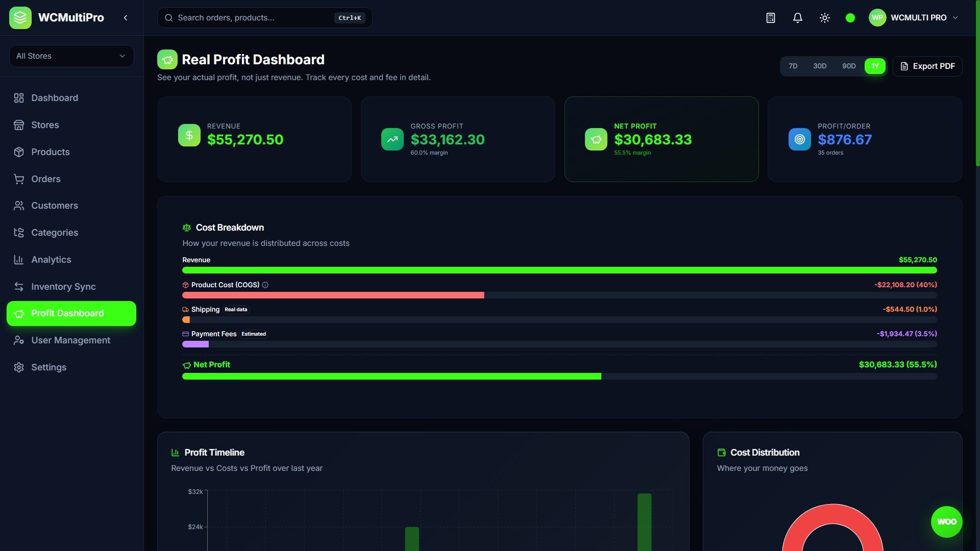The width and height of the screenshot is (980, 551).
Task: Go to Inventory Sync in sidebar
Action: pyautogui.click(x=63, y=287)
